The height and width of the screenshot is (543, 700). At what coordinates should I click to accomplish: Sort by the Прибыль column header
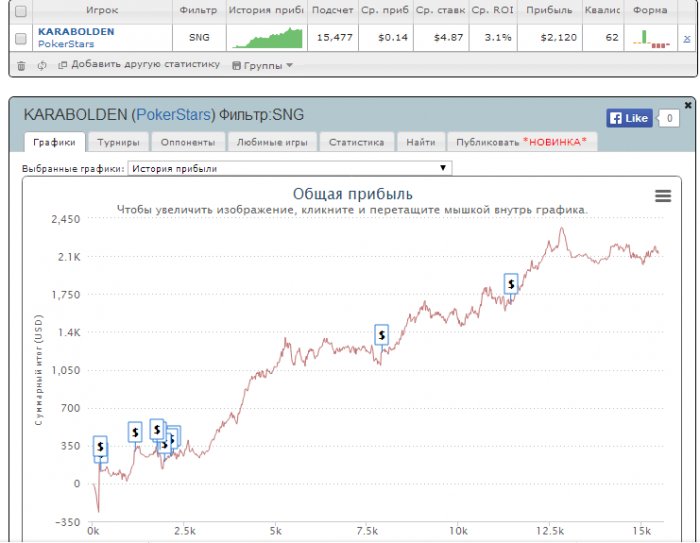[549, 10]
